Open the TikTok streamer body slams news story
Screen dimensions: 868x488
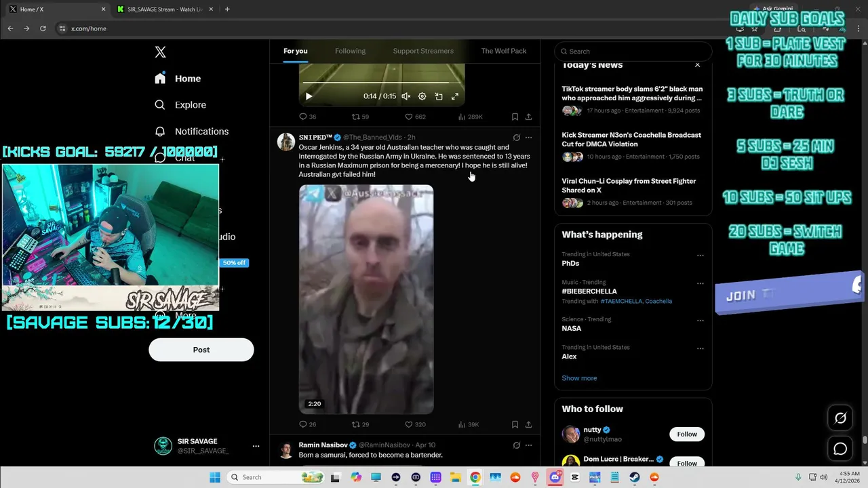point(633,100)
